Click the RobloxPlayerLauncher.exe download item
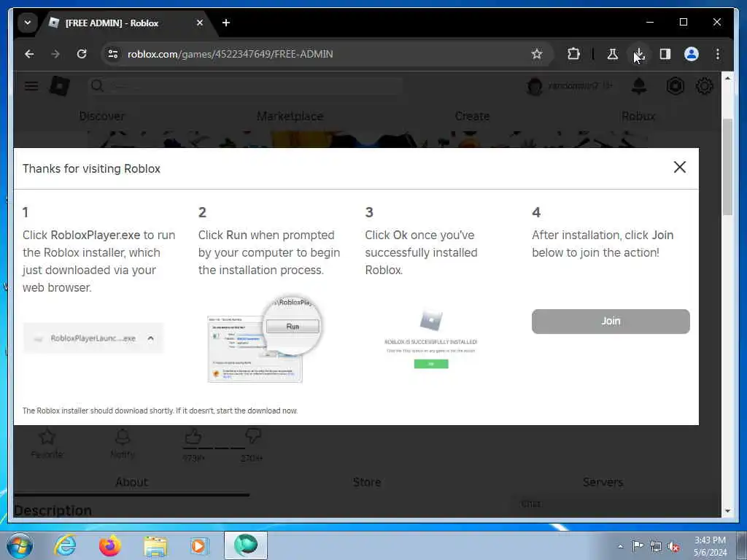The width and height of the screenshot is (747, 560). pos(93,338)
